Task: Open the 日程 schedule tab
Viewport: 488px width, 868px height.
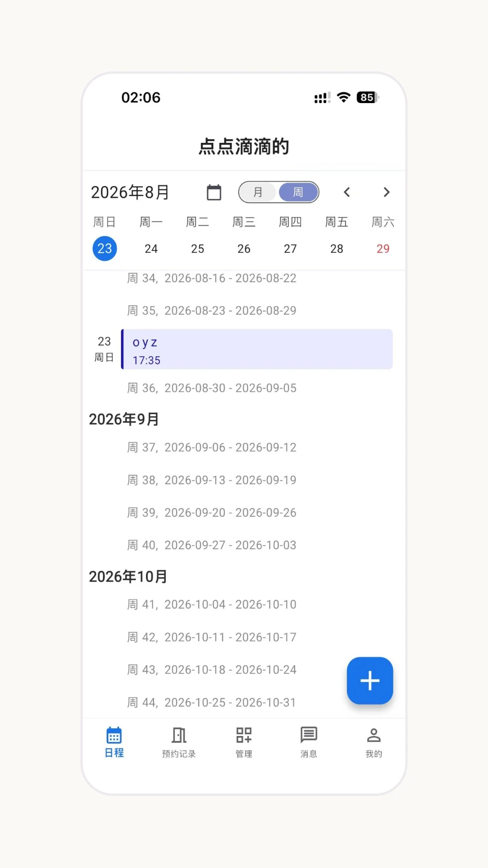Action: coord(114,742)
